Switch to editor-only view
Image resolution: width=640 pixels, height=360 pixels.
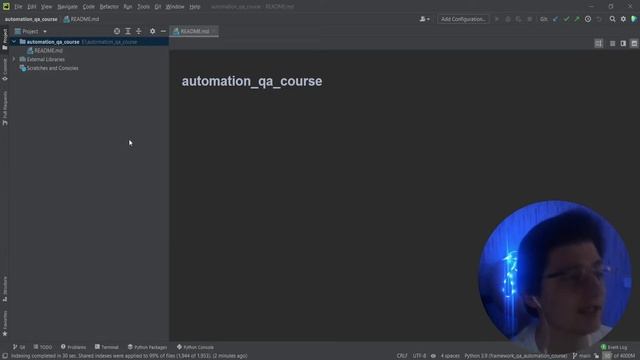612,43
